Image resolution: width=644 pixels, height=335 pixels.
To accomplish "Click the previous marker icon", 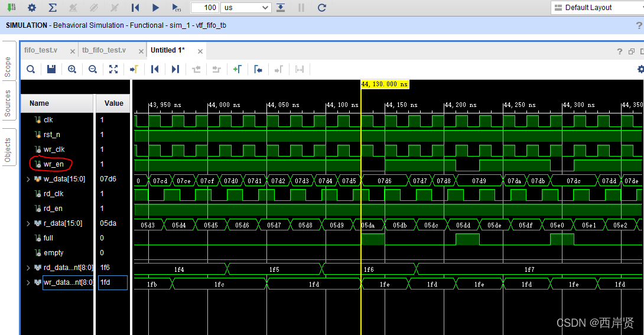I will [258, 69].
